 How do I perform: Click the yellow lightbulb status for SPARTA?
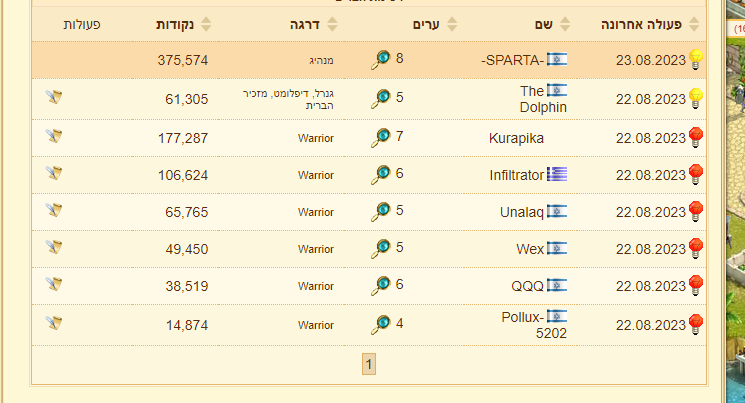coord(696,59)
